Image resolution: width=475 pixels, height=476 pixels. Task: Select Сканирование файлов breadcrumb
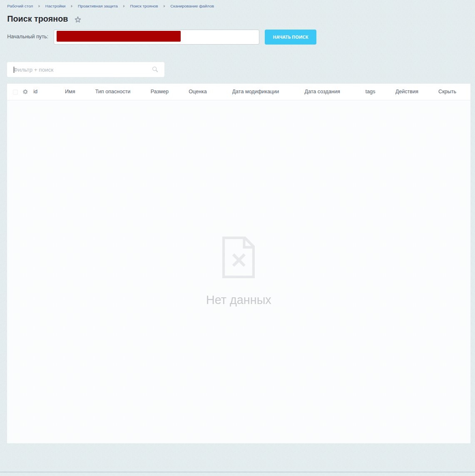(x=192, y=6)
